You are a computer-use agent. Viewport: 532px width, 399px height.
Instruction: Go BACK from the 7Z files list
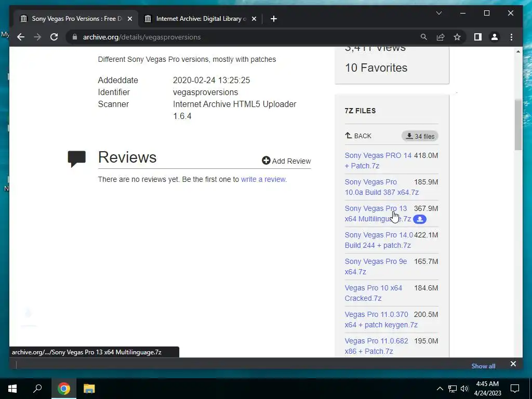point(358,136)
